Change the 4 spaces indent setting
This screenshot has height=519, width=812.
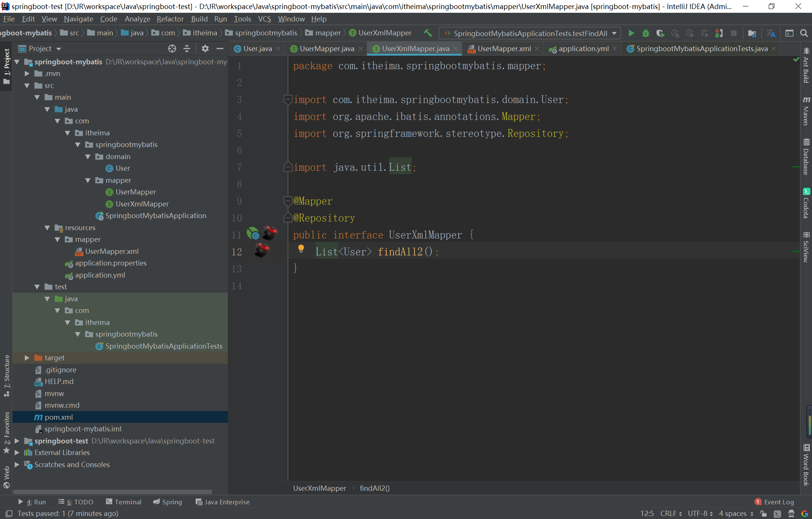click(x=736, y=513)
